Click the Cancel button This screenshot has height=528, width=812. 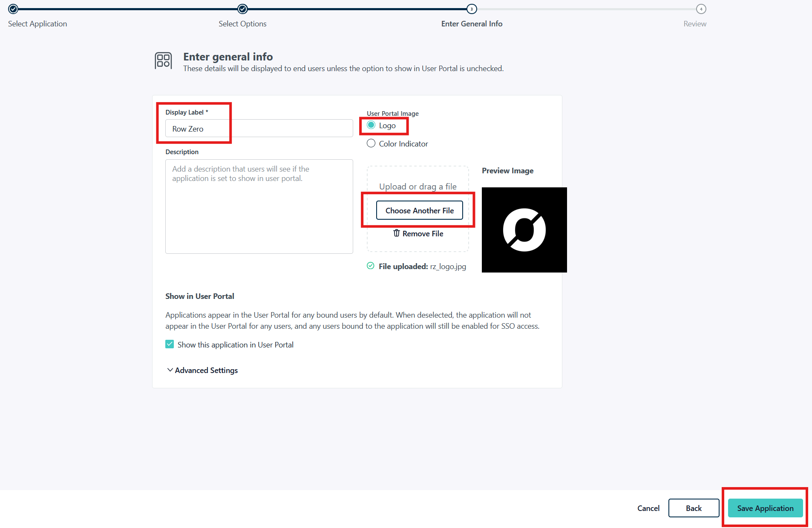[x=648, y=508]
